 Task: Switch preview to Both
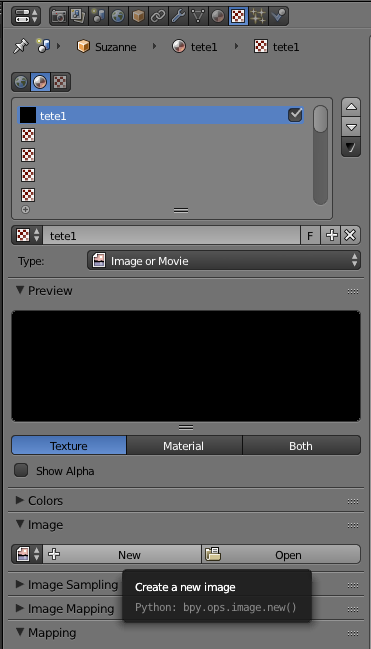click(x=301, y=445)
